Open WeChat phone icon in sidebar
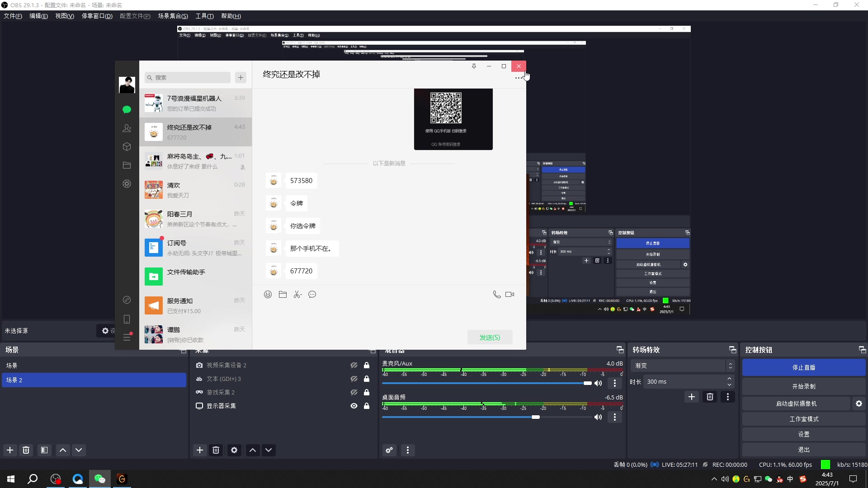The width and height of the screenshot is (868, 488). pos(127,319)
